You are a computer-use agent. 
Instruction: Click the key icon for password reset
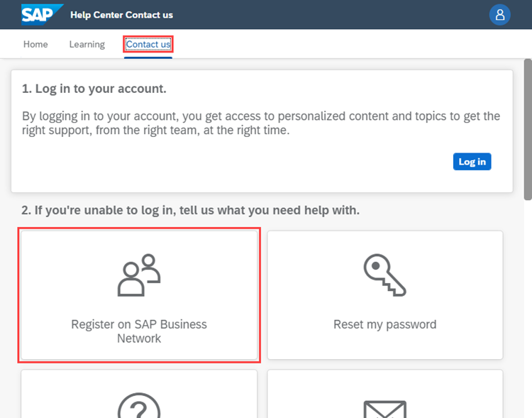click(384, 275)
